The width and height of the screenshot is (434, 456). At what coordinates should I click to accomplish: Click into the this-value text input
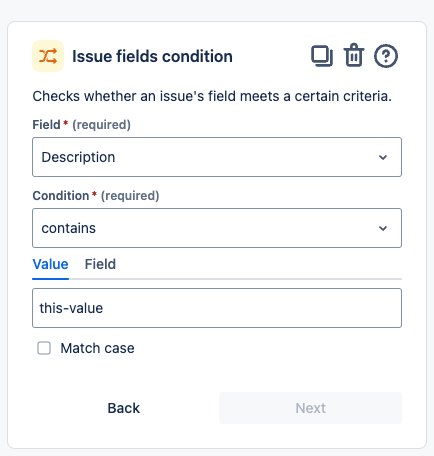[217, 308]
